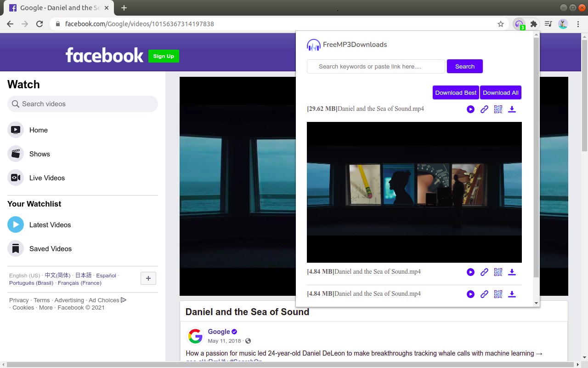Open the Google page profile picture
The image size is (588, 368).
tap(195, 336)
